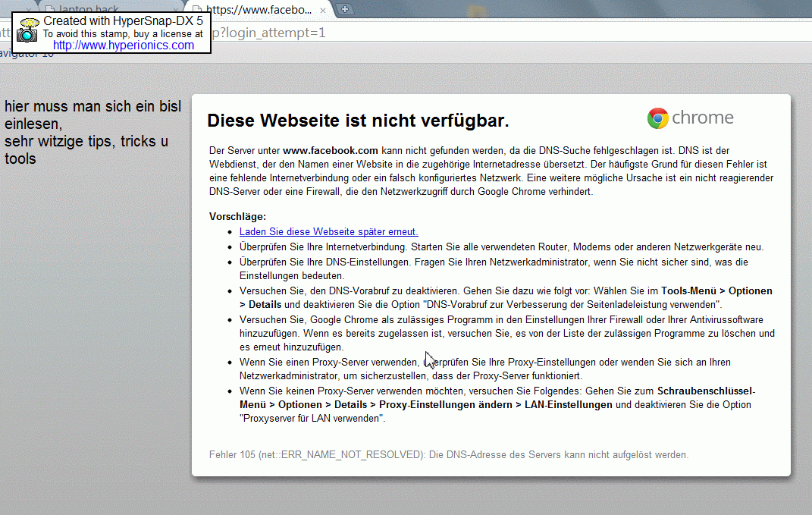The height and width of the screenshot is (515, 812).
Task: Click the page icon on the facebook tab
Action: pos(196,10)
